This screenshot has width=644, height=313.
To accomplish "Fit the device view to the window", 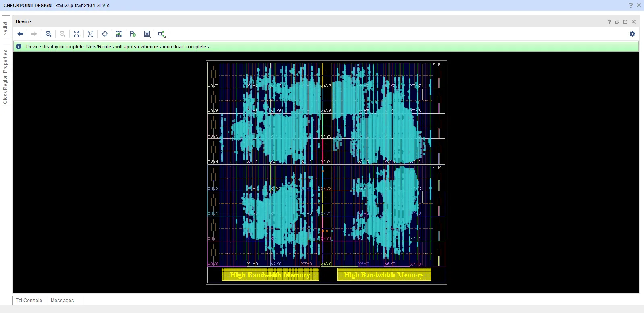I will (x=77, y=34).
